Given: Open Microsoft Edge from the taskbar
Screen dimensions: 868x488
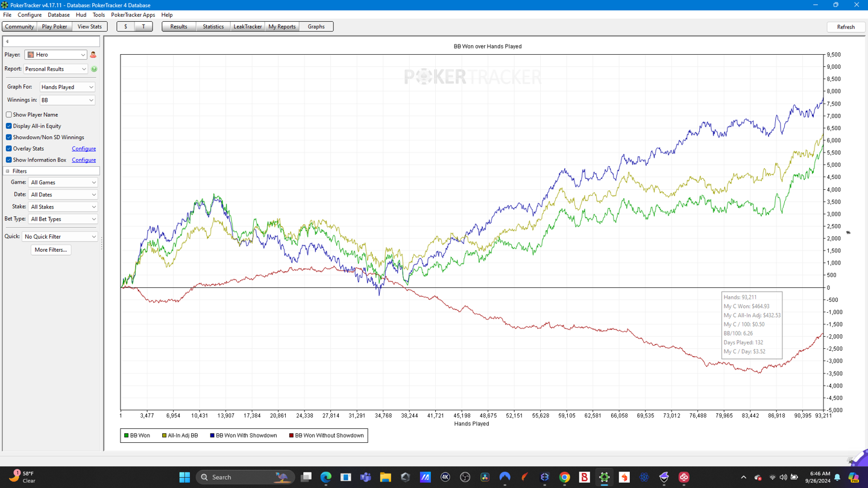Looking at the screenshot, I should point(325,477).
